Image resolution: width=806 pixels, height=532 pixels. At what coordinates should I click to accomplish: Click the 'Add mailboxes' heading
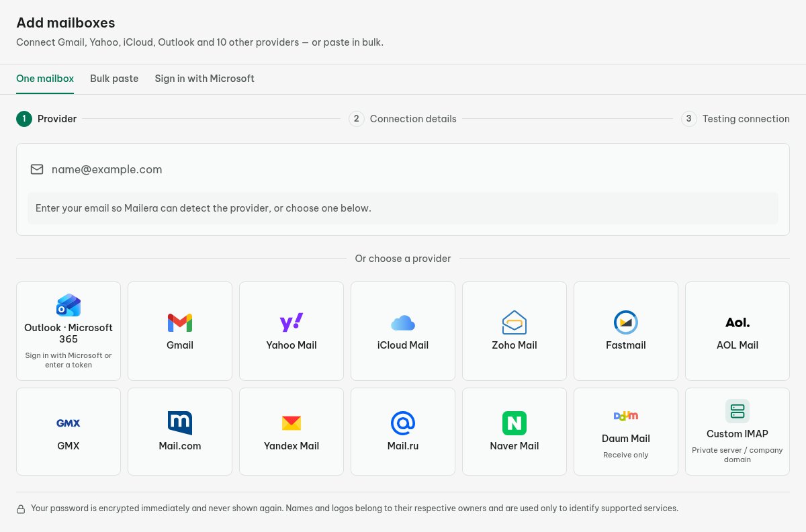[x=66, y=23]
